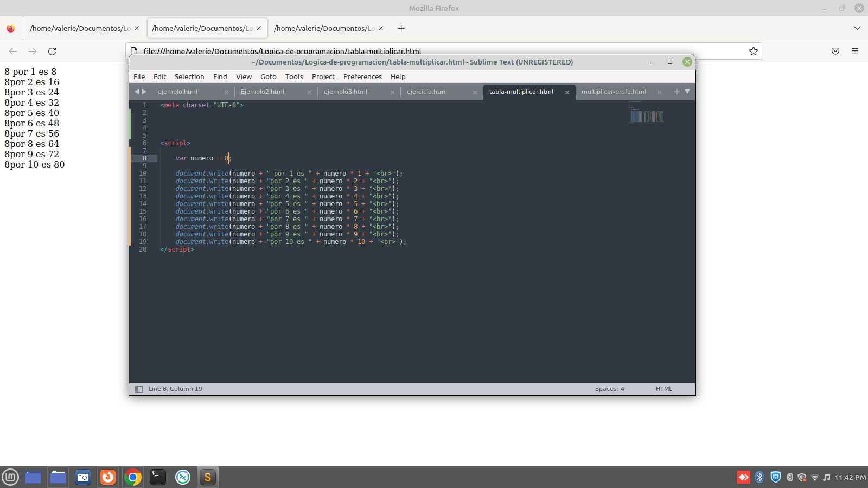Image resolution: width=868 pixels, height=488 pixels.
Task: Open the Find menu
Action: [x=220, y=76]
